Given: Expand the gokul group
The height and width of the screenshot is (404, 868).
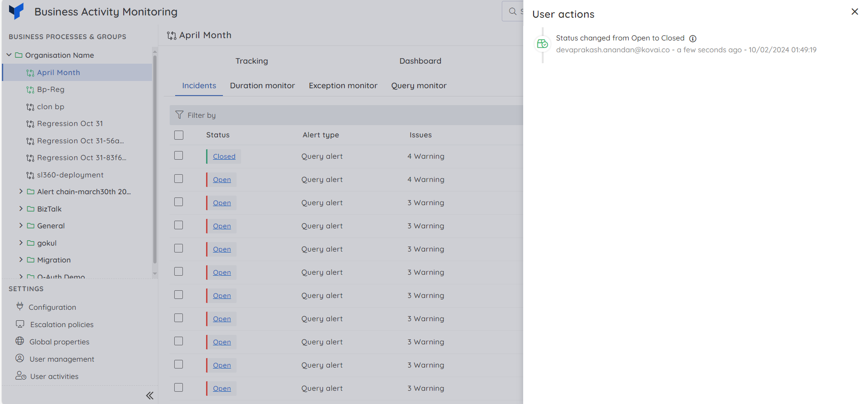Looking at the screenshot, I should point(21,242).
